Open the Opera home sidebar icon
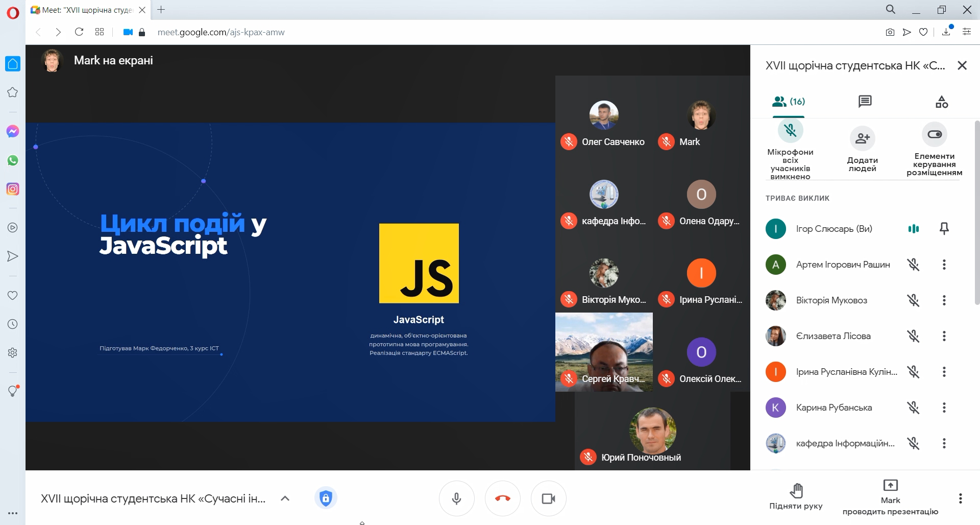The image size is (980, 525). click(13, 64)
